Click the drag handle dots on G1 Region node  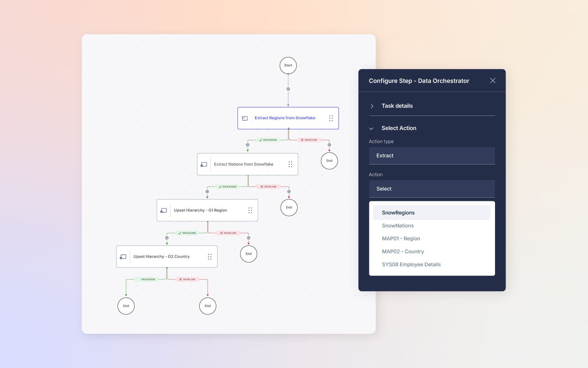tap(250, 210)
